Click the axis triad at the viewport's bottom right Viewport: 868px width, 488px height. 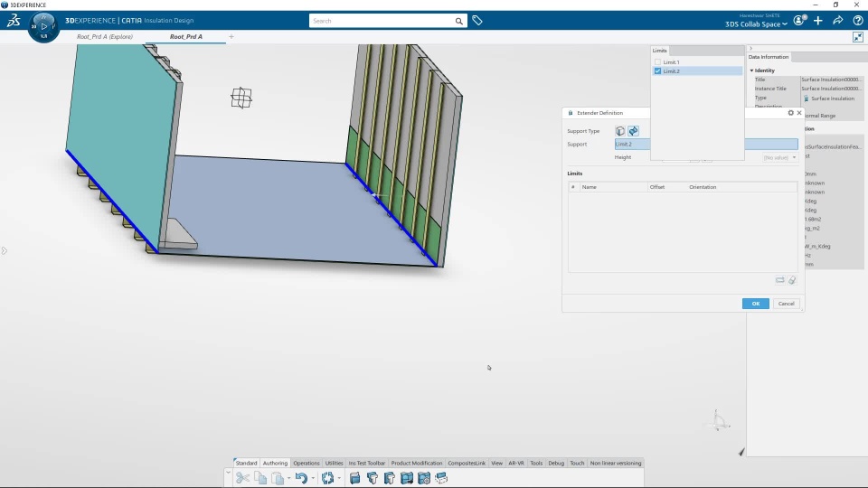[719, 422]
